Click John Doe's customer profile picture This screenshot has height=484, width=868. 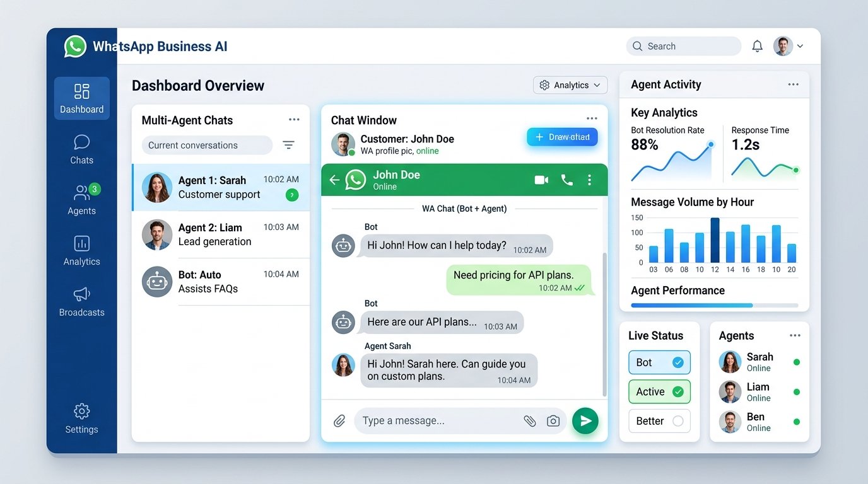tap(343, 144)
